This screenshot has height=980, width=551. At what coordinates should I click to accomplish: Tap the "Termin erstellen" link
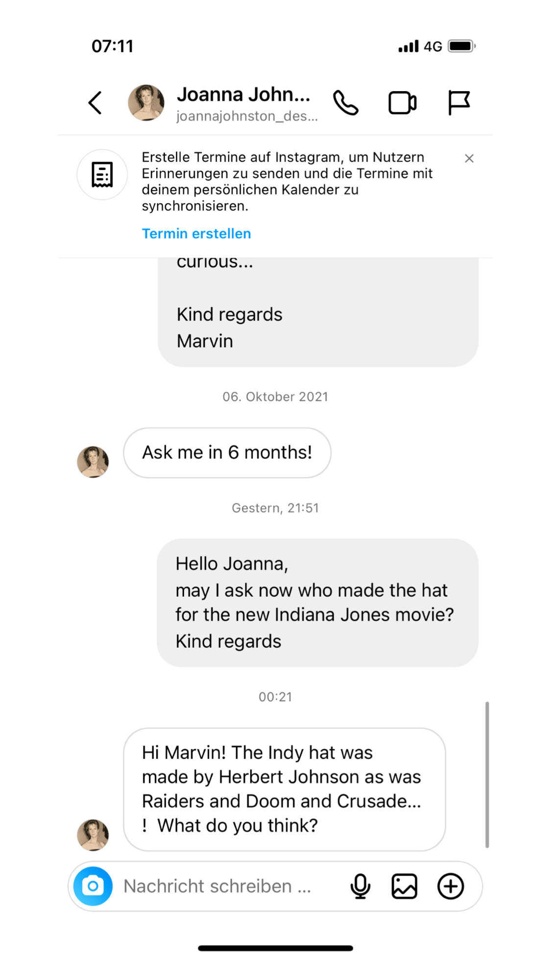pos(196,234)
